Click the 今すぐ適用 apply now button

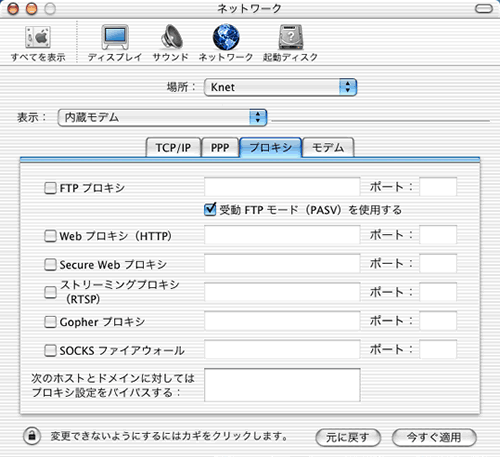click(x=434, y=437)
